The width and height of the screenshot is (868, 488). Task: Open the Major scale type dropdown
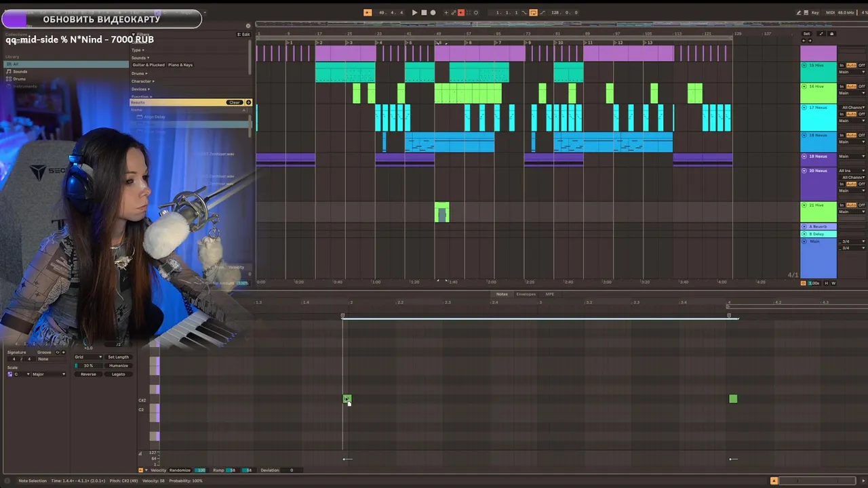tap(49, 374)
